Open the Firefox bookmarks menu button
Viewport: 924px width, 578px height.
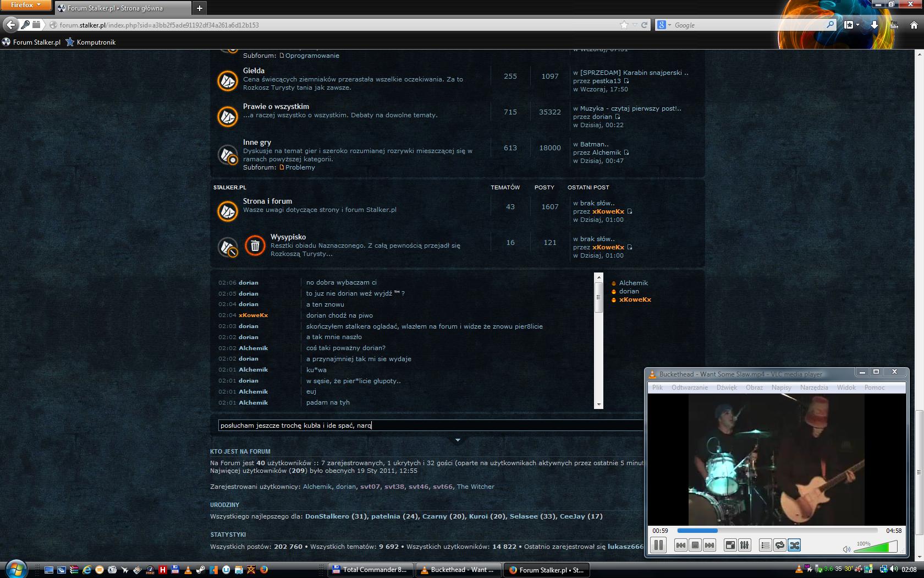point(851,25)
